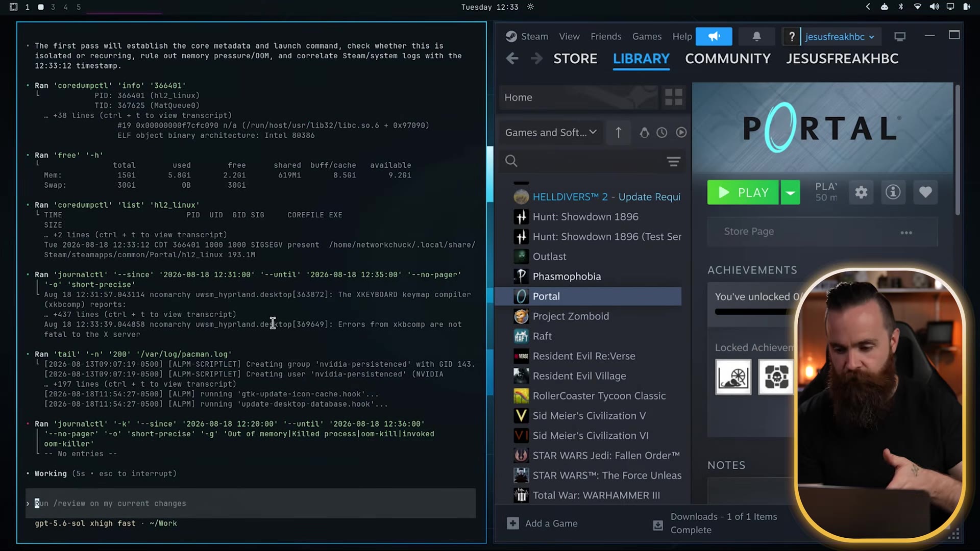Image resolution: width=980 pixels, height=551 pixels.
Task: Open Portal game info icon
Action: [x=893, y=192]
